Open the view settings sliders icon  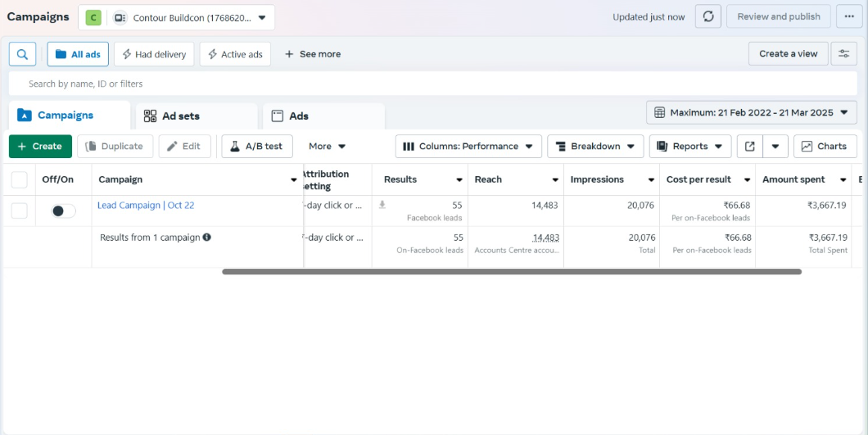843,54
